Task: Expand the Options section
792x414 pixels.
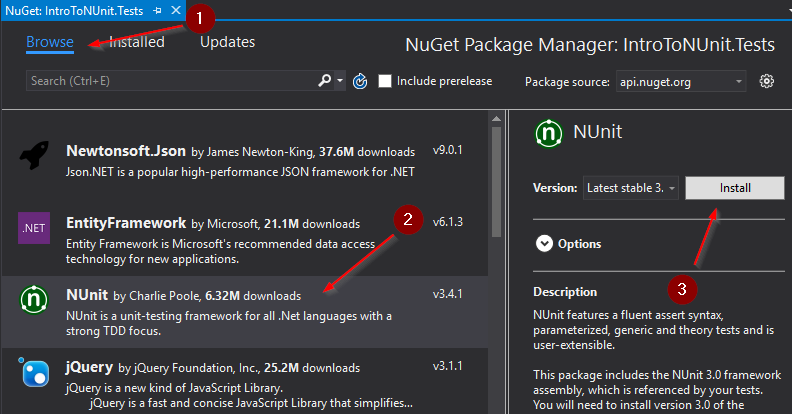Action: click(x=544, y=244)
